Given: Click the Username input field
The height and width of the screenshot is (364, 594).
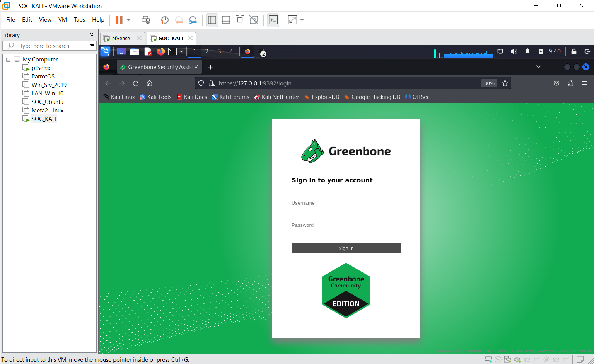Looking at the screenshot, I should (346, 203).
